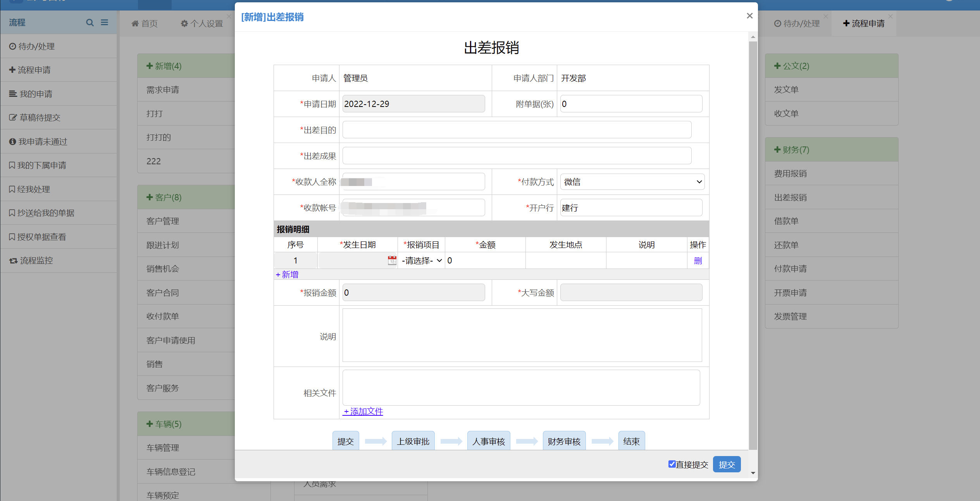Open the calendar picker for 发生日期 row 1

click(392, 260)
